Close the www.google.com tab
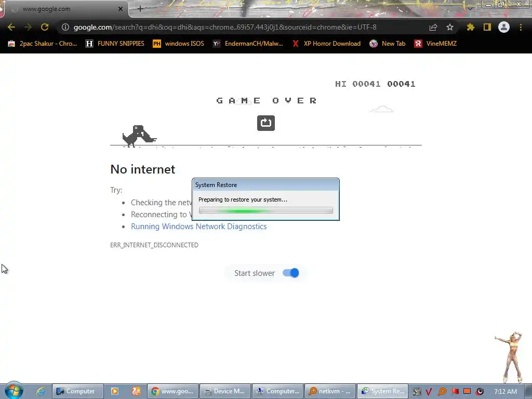This screenshot has width=532, height=399. pos(121,9)
